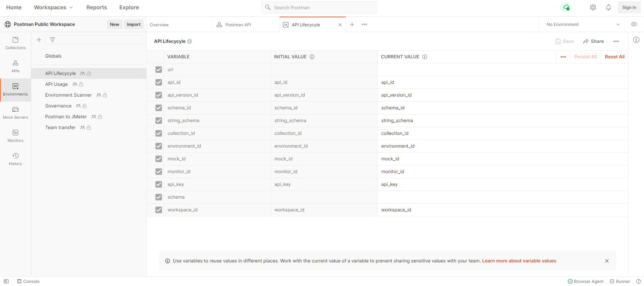Click the create new environment plus icon
This screenshot has height=286, width=644.
(x=39, y=40)
